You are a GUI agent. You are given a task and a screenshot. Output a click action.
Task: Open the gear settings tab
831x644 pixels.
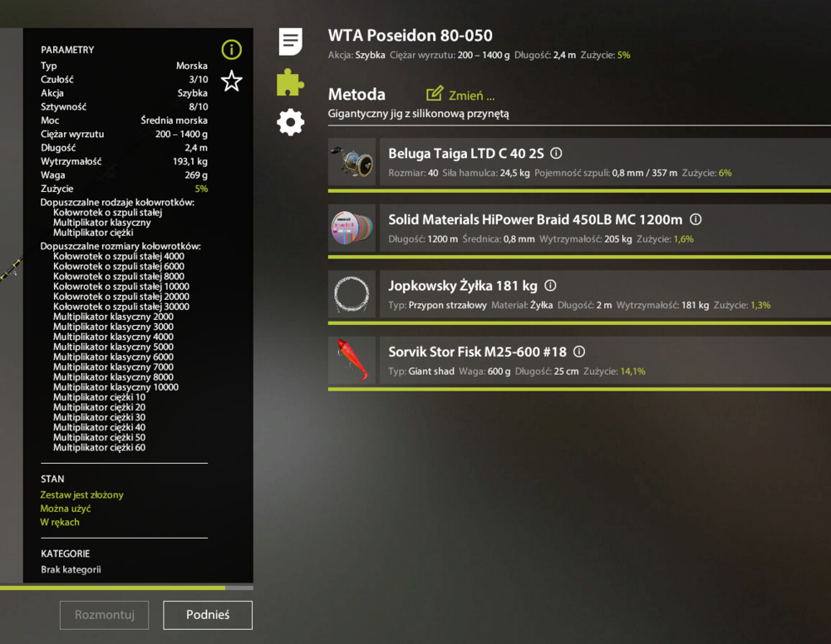(290, 122)
